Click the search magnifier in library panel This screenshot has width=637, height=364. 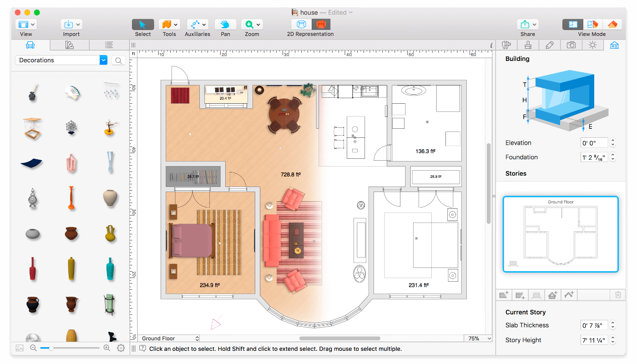coord(118,61)
